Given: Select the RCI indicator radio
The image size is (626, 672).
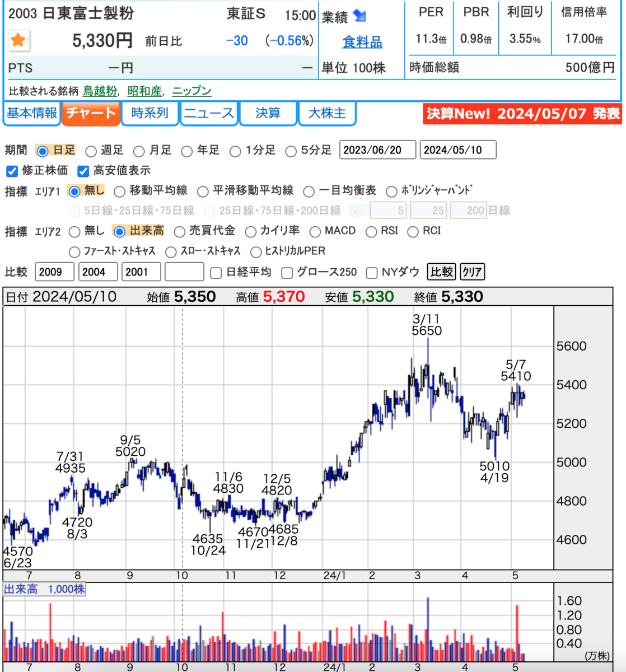Looking at the screenshot, I should click(413, 232).
